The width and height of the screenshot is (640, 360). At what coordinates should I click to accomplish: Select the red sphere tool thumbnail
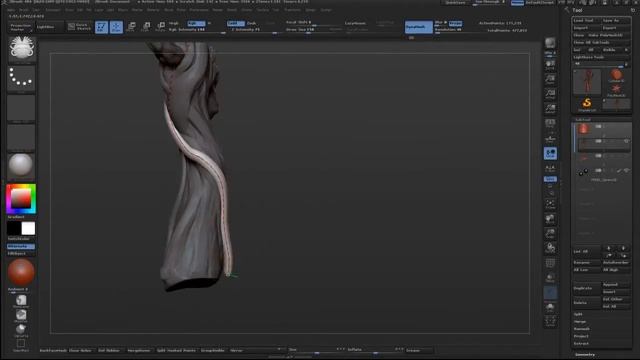coord(616,76)
